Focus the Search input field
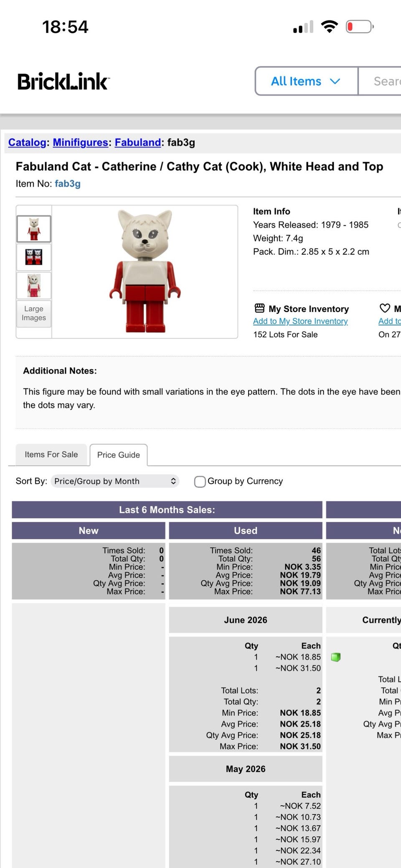Image resolution: width=401 pixels, height=868 pixels. pos(380,81)
